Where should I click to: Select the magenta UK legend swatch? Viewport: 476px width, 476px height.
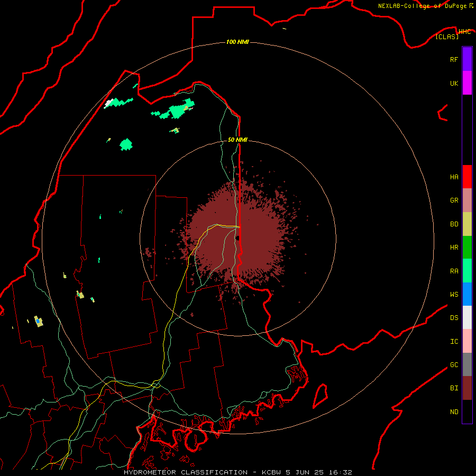click(467, 83)
